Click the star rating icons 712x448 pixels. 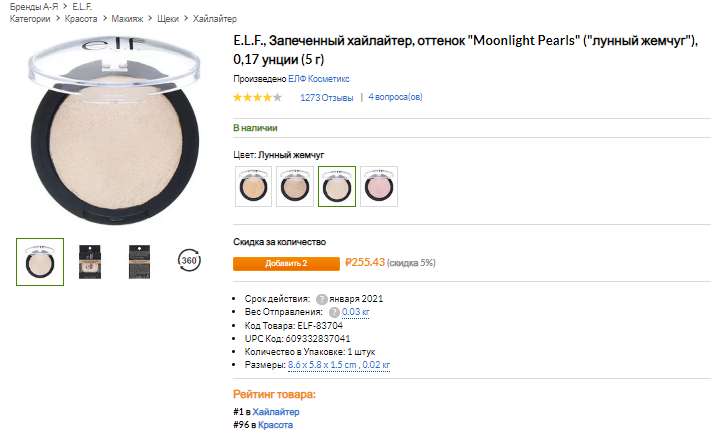[257, 98]
